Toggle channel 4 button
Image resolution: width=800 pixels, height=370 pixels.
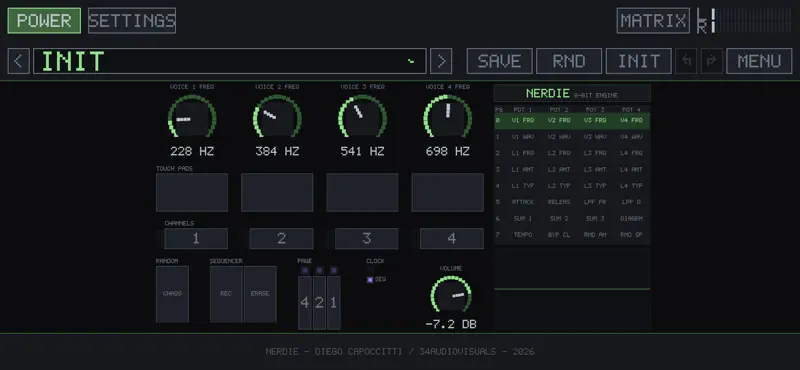(452, 238)
